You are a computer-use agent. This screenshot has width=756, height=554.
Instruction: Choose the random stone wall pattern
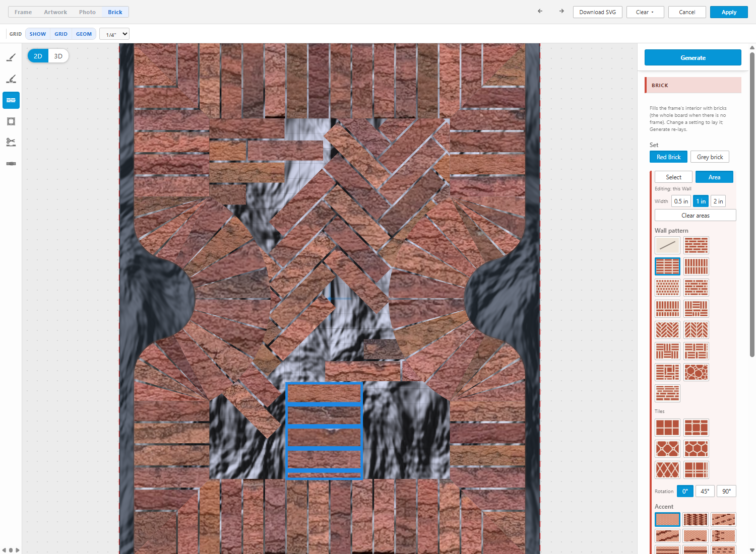click(696, 372)
